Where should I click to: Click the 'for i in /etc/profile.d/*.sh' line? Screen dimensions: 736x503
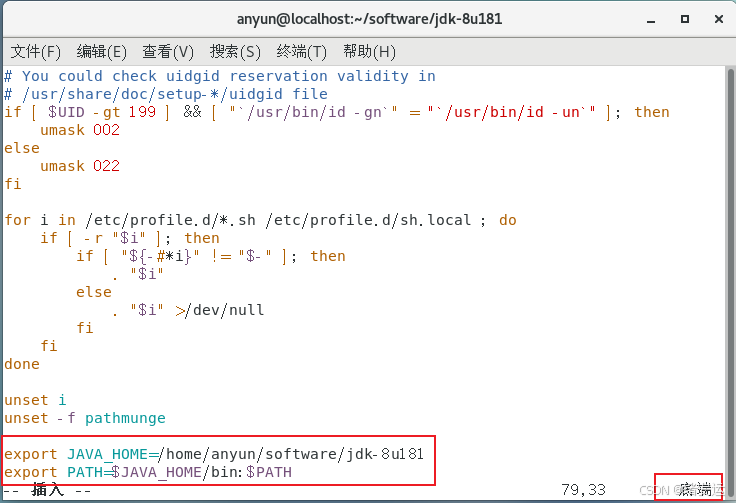click(261, 220)
